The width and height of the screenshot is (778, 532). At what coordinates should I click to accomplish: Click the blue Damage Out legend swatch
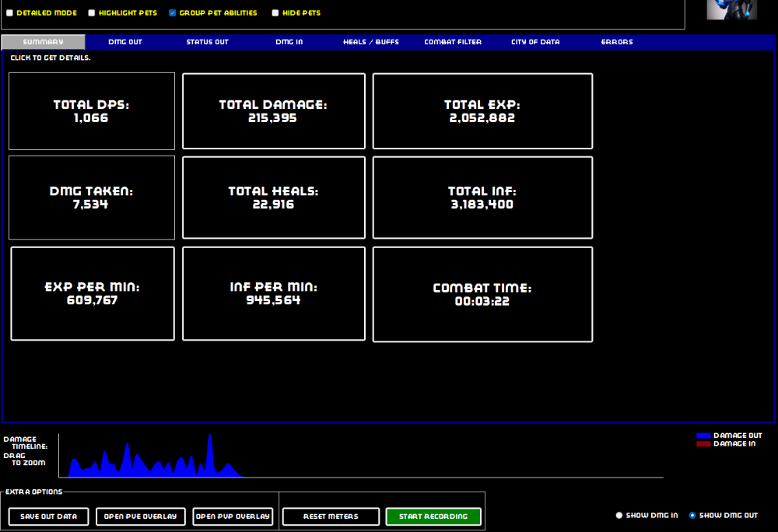click(703, 436)
